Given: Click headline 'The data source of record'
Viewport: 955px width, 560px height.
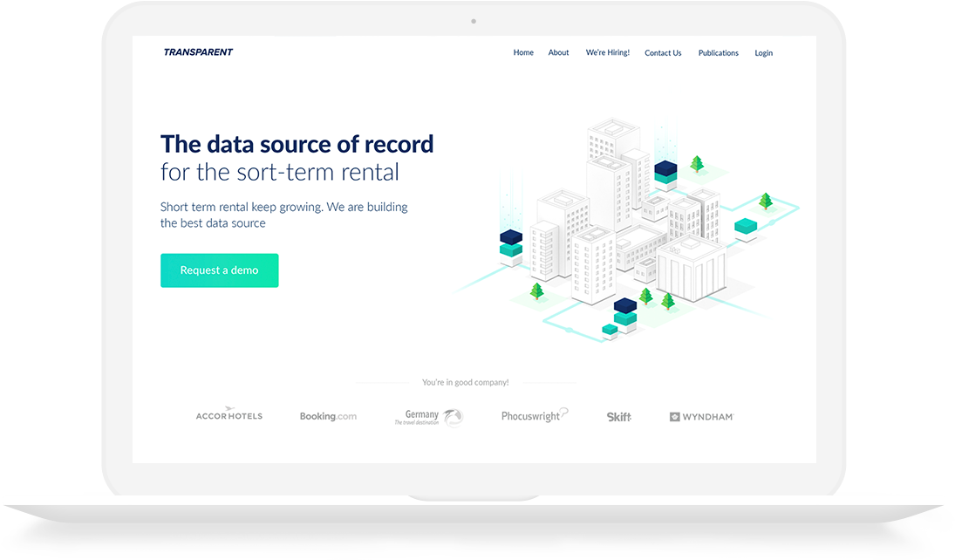Looking at the screenshot, I should tap(297, 145).
